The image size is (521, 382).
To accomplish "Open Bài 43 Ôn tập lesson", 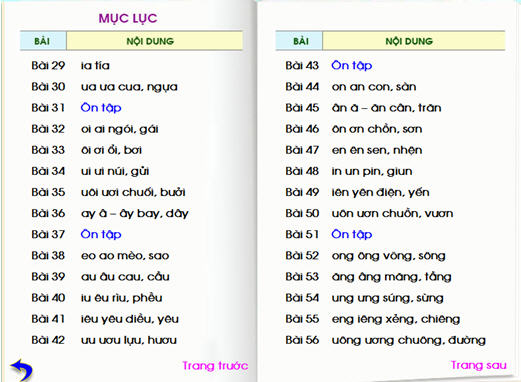I will (x=352, y=66).
